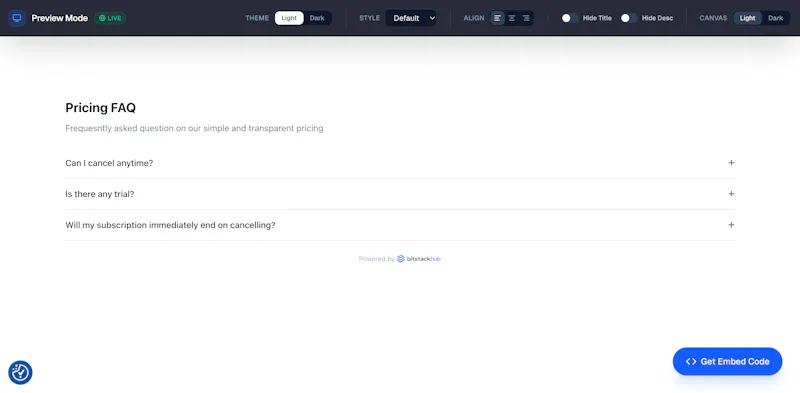The image size is (800, 393).
Task: Open the bitstackhub powered-by link
Action: point(419,259)
